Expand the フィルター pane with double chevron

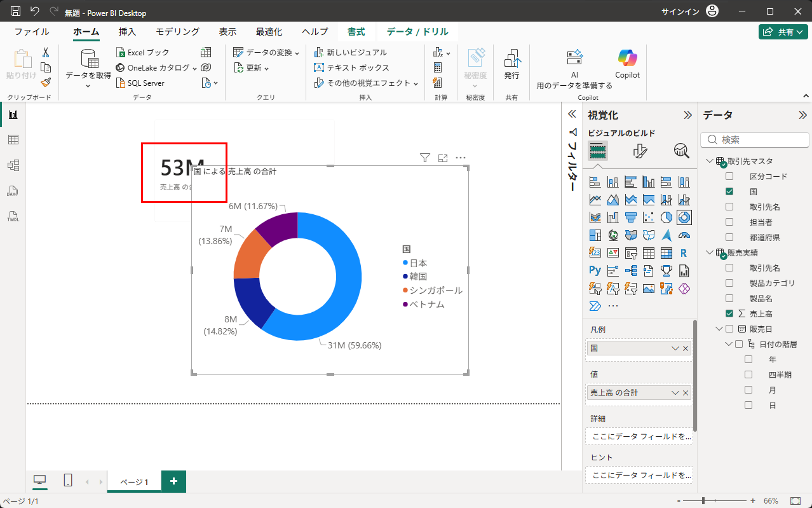pyautogui.click(x=572, y=114)
